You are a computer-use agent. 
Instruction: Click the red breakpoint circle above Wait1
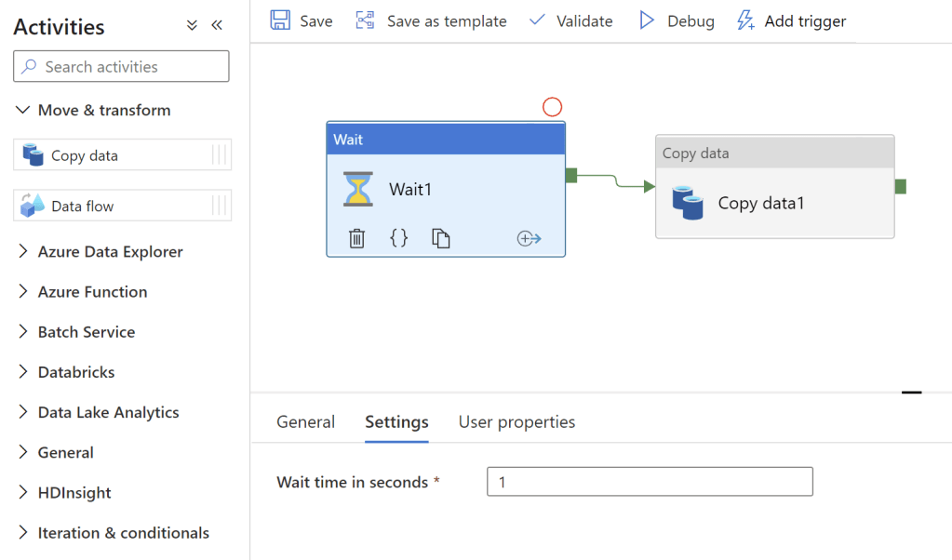[552, 107]
